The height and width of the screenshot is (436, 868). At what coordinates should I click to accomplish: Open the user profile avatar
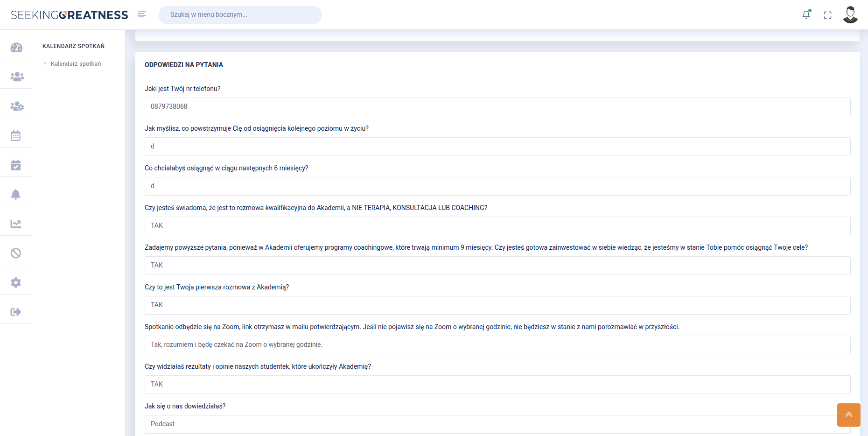(850, 14)
